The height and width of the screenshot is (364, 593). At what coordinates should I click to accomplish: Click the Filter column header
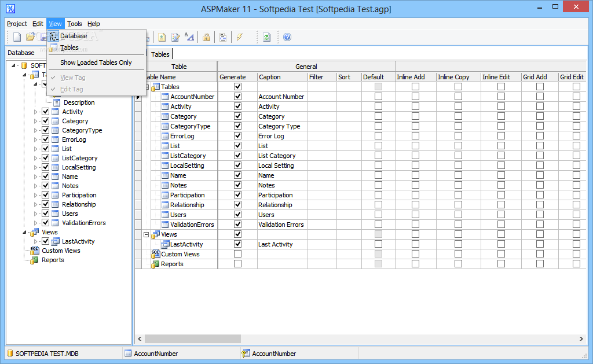pos(322,77)
